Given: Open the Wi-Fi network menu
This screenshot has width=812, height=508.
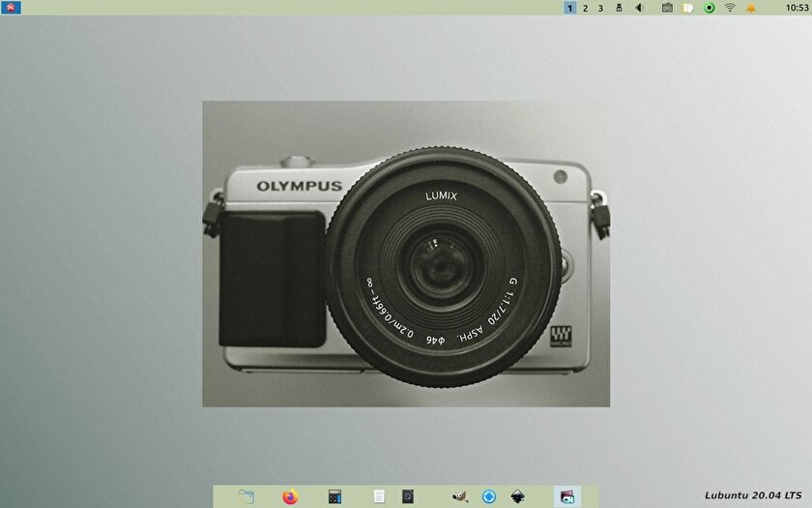Looking at the screenshot, I should [730, 8].
